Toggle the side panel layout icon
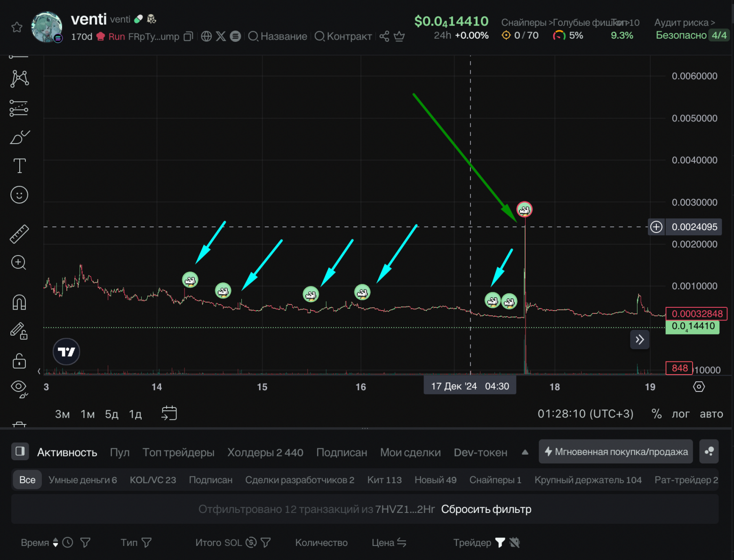The image size is (734, 560). [x=20, y=452]
